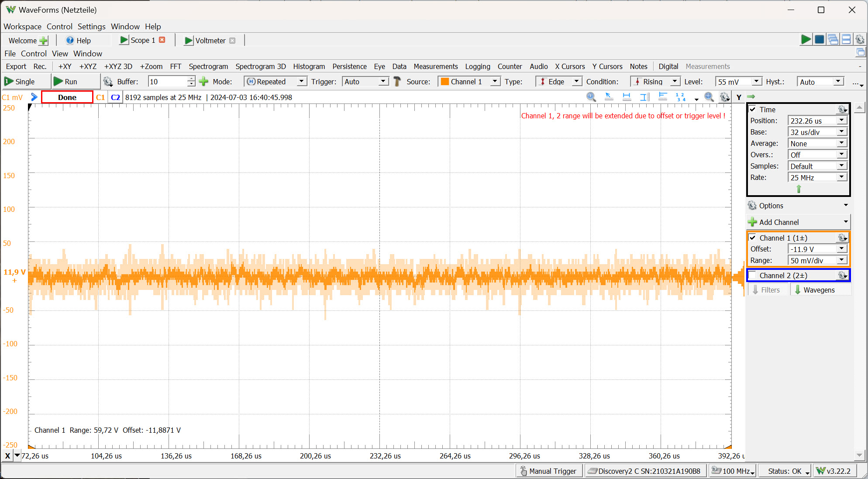Screen dimensions: 868x479
Task: Toggle Channel 1 checkbox off
Action: click(x=753, y=238)
